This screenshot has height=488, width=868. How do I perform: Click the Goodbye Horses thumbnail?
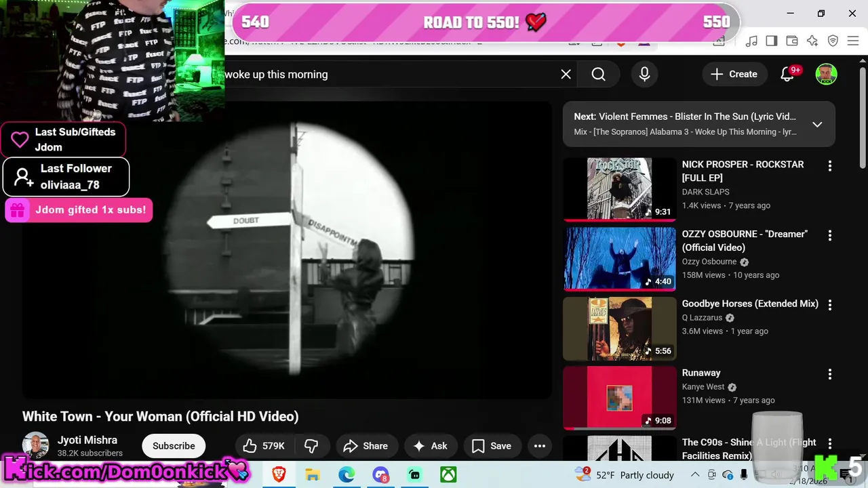[x=620, y=329]
